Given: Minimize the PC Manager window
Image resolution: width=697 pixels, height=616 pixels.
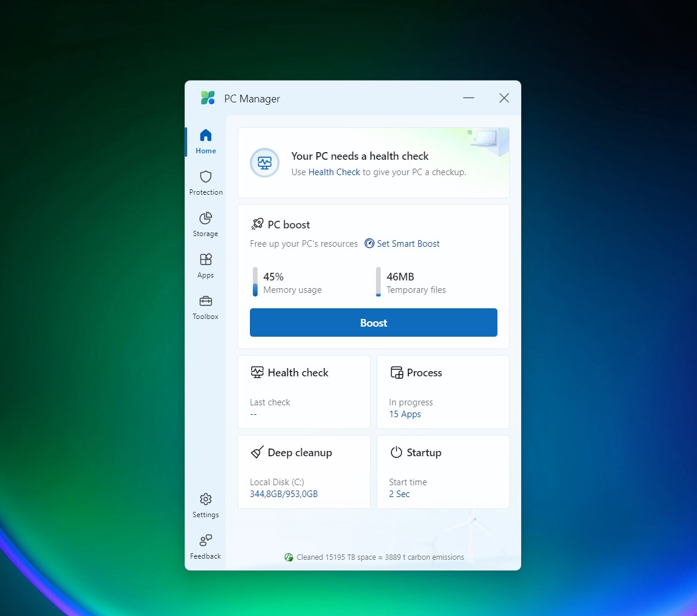Looking at the screenshot, I should tap(468, 98).
